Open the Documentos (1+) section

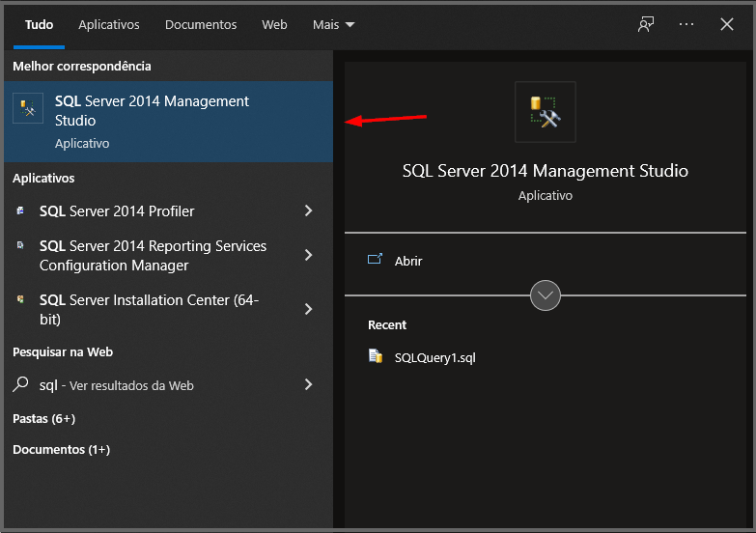point(61,450)
